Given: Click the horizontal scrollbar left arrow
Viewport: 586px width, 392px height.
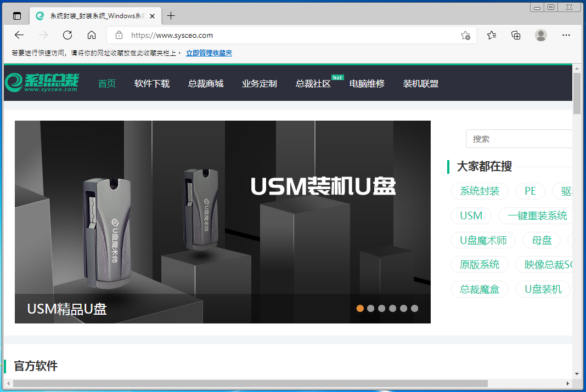Looking at the screenshot, I should 8,383.
